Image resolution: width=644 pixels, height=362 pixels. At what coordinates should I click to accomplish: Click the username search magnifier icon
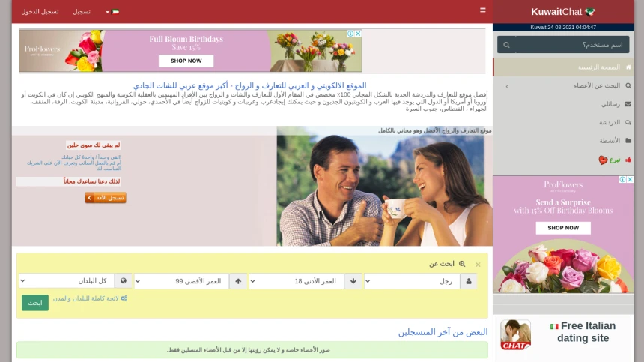pos(507,45)
